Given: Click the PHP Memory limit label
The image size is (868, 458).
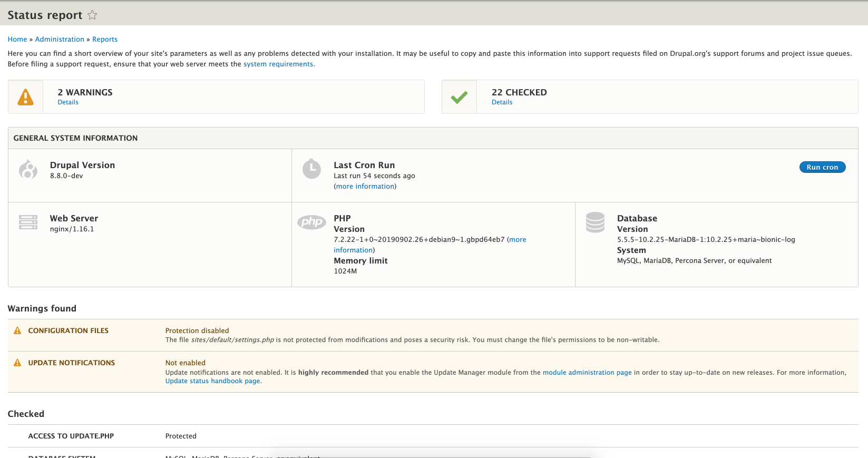Looking at the screenshot, I should (x=360, y=260).
